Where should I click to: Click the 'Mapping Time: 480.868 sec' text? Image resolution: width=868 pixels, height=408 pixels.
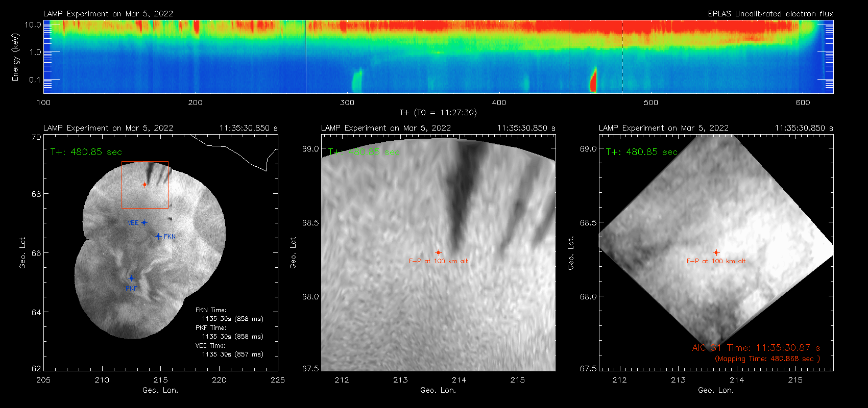767,359
